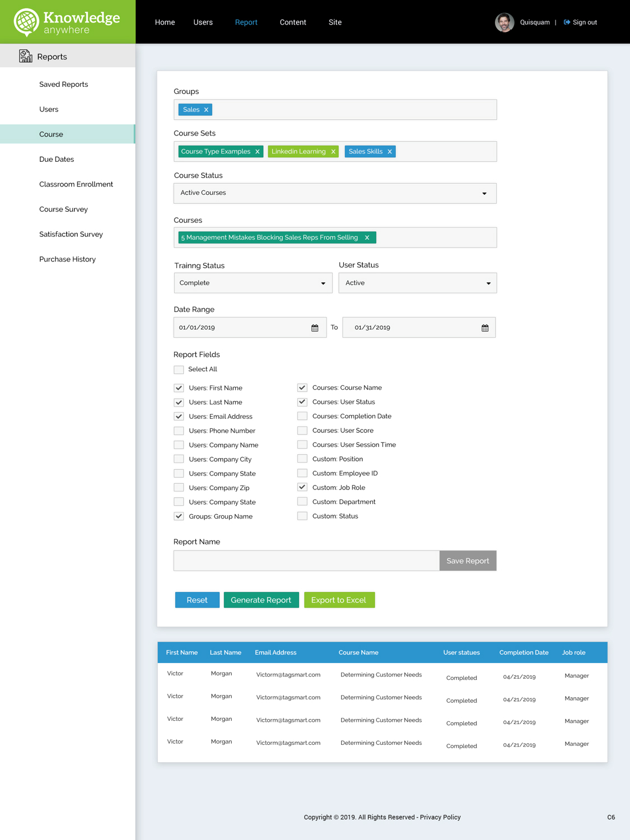The image size is (630, 840).
Task: Go to the Content menu
Action: pos(293,22)
